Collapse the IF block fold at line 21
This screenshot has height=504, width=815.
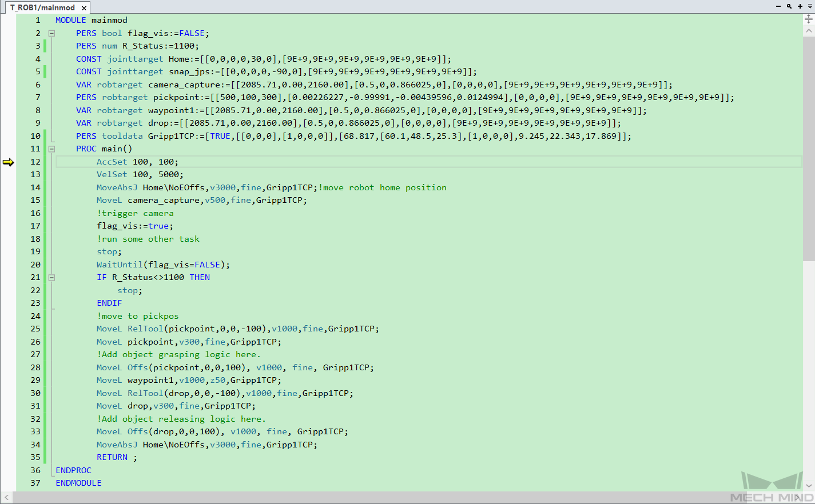[51, 277]
